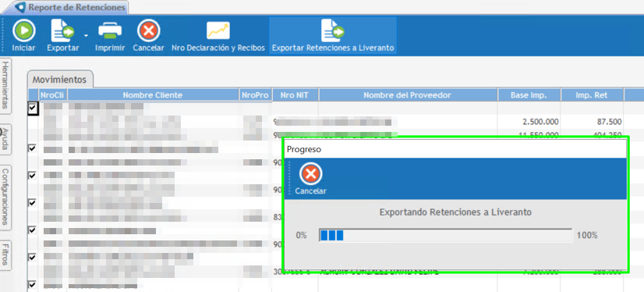Sort by the Imp. Ret column header

click(592, 95)
